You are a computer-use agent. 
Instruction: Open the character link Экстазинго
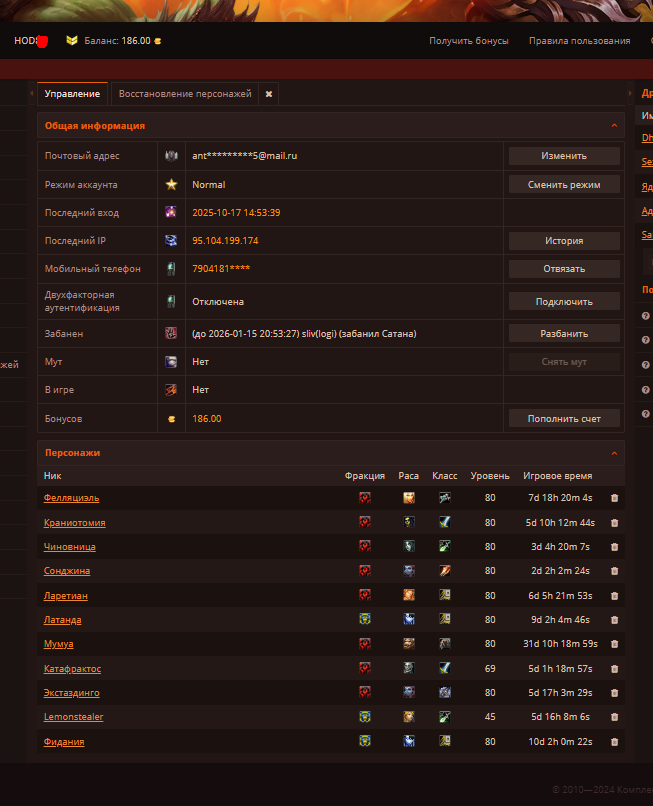click(x=71, y=693)
